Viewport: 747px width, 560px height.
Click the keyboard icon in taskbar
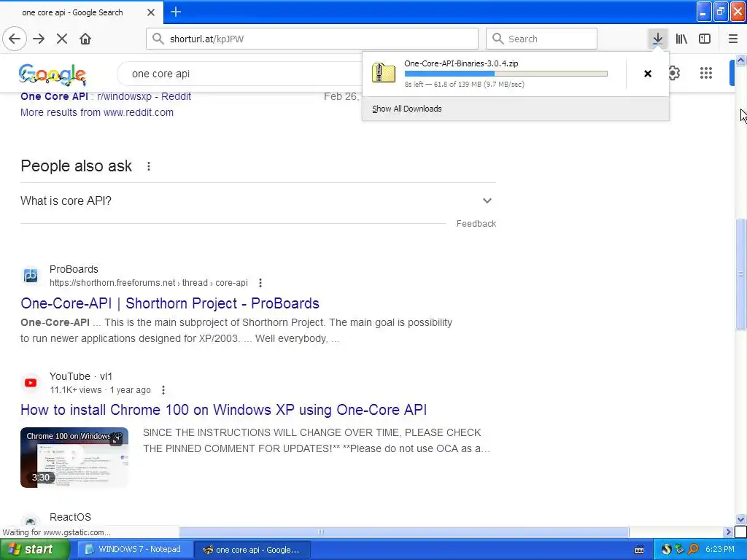coord(639,550)
